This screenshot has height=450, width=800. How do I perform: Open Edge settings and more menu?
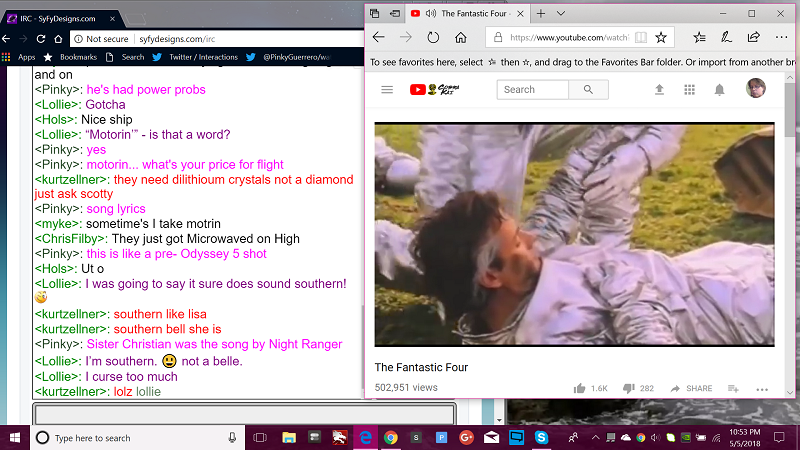coord(781,37)
